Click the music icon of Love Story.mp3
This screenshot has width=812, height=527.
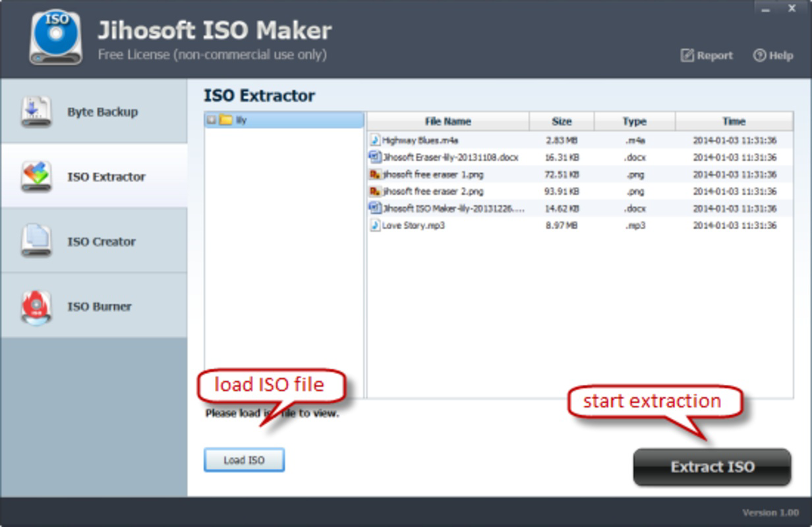tap(375, 225)
